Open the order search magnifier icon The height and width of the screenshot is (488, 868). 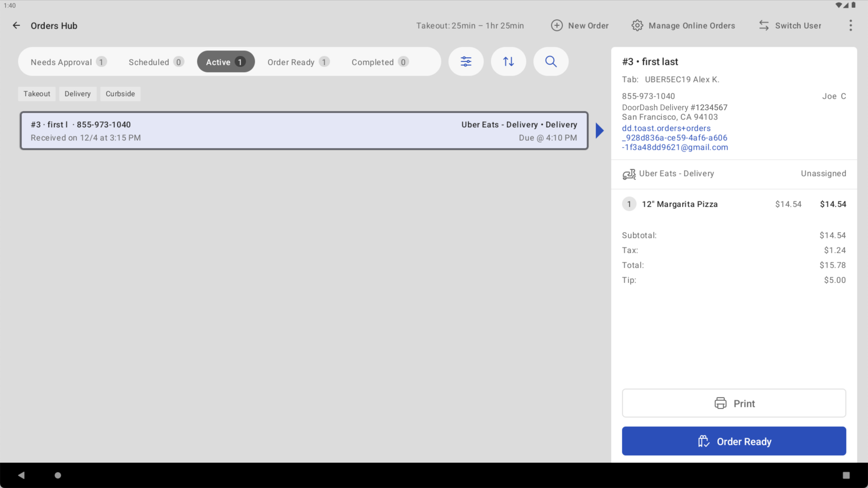coord(551,61)
